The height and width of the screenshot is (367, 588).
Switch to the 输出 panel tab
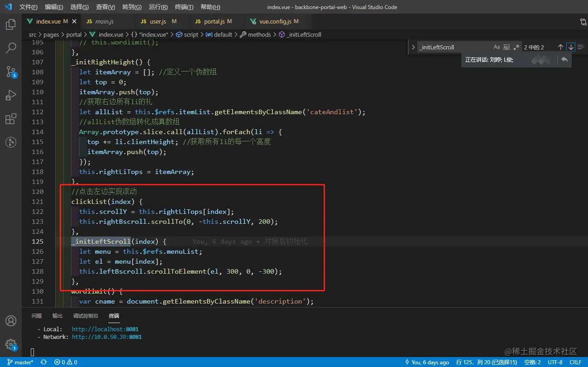tap(57, 316)
